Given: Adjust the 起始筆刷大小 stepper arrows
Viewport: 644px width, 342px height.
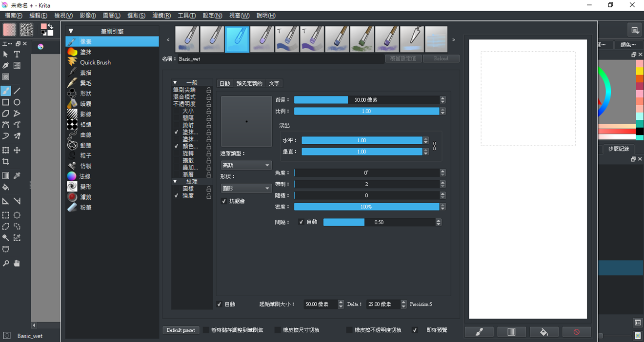Looking at the screenshot, I should [x=341, y=304].
